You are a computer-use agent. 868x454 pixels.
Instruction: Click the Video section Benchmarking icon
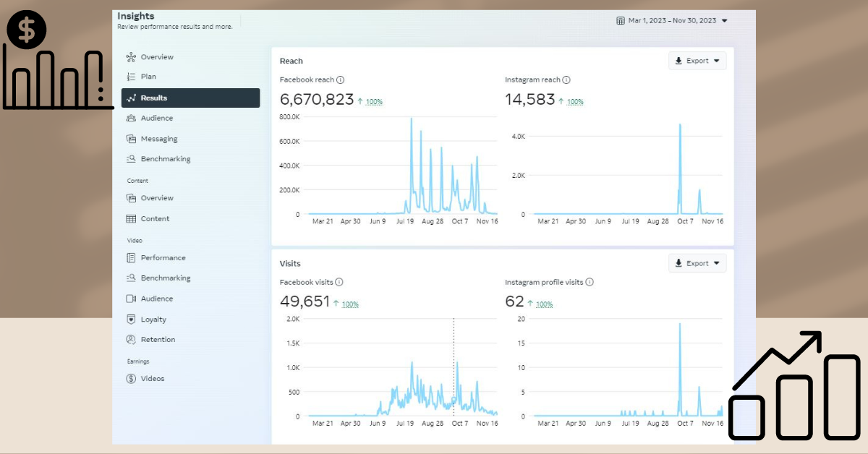(131, 278)
